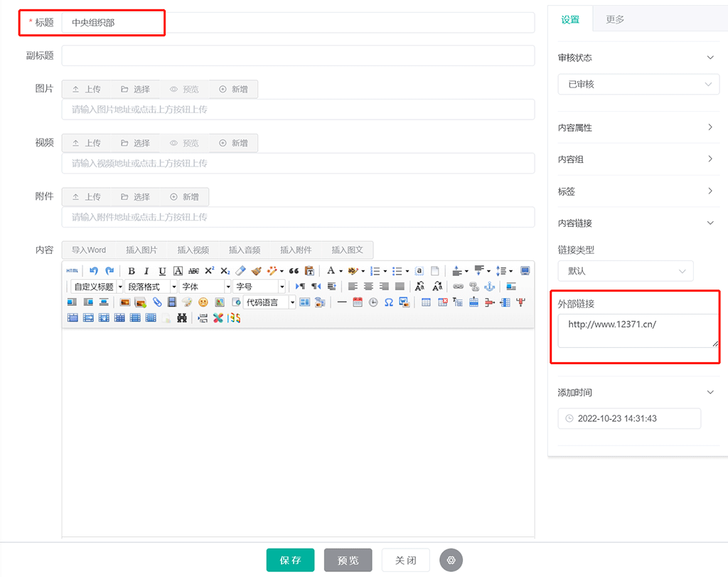Screen dimensions: 728x577
Task: Apply italic formatting in the editor
Action: click(147, 271)
